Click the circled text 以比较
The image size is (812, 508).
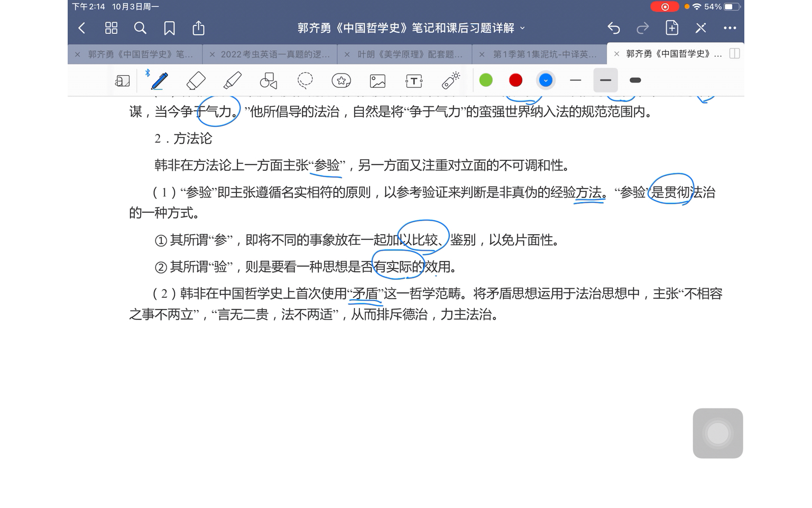coord(419,240)
